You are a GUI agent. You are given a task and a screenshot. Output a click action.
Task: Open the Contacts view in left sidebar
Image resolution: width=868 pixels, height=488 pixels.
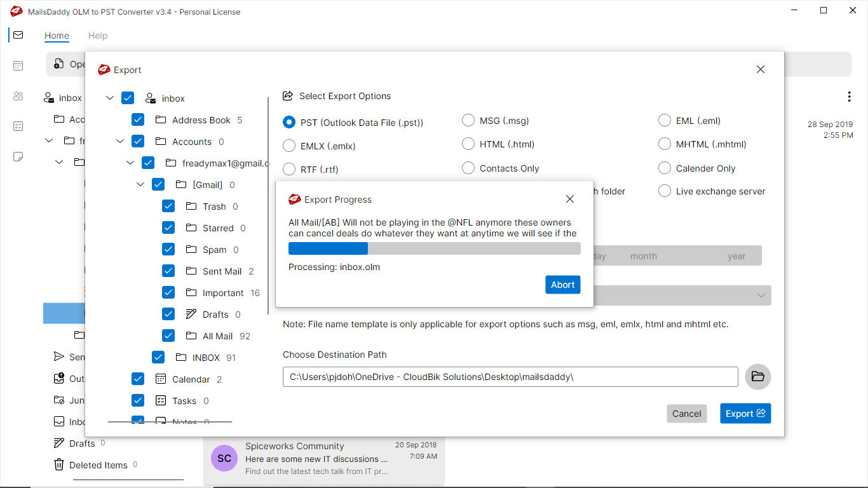point(18,96)
